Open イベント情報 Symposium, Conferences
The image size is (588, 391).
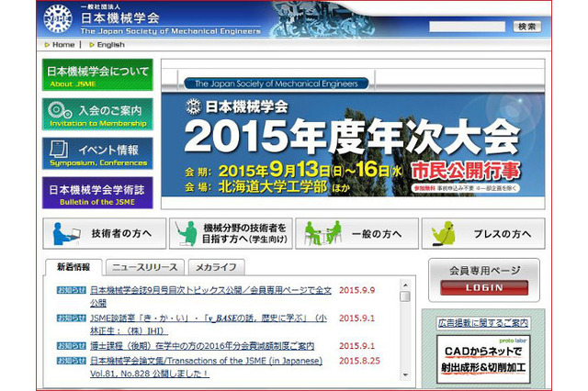(x=97, y=153)
